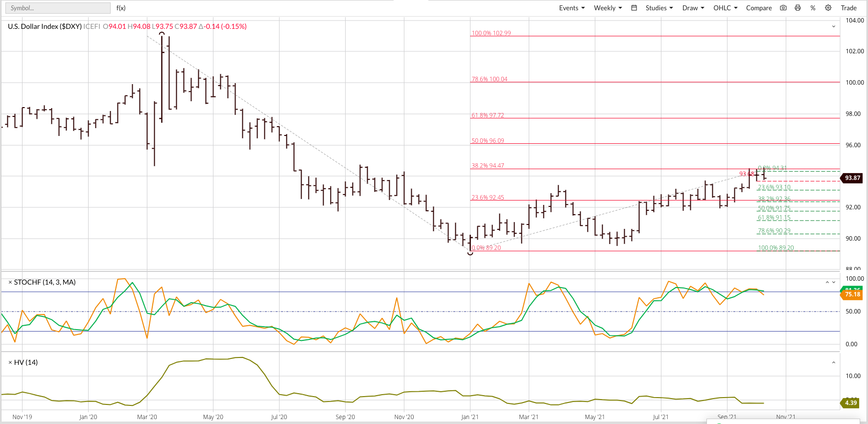The width and height of the screenshot is (868, 424).
Task: Collapse main price panel with chevron arrow
Action: (x=833, y=26)
